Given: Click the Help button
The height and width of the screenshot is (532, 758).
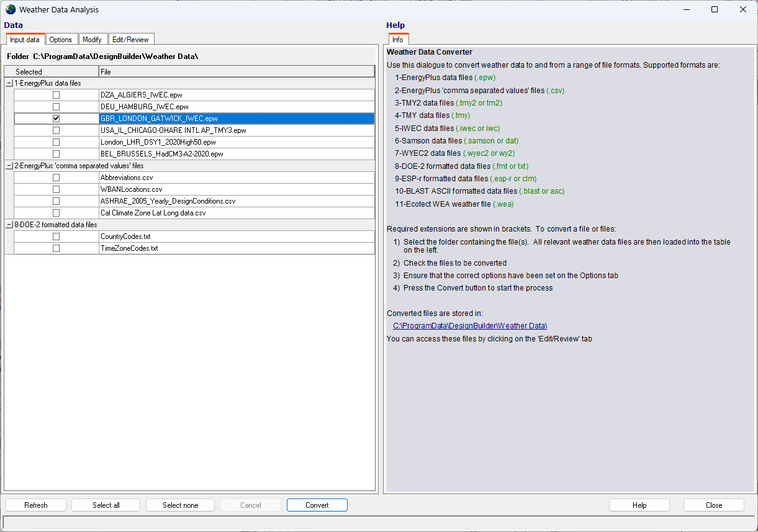Looking at the screenshot, I should click(x=639, y=505).
